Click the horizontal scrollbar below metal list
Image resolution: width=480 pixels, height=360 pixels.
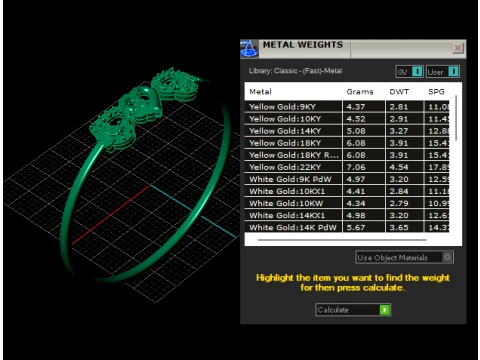point(342,239)
